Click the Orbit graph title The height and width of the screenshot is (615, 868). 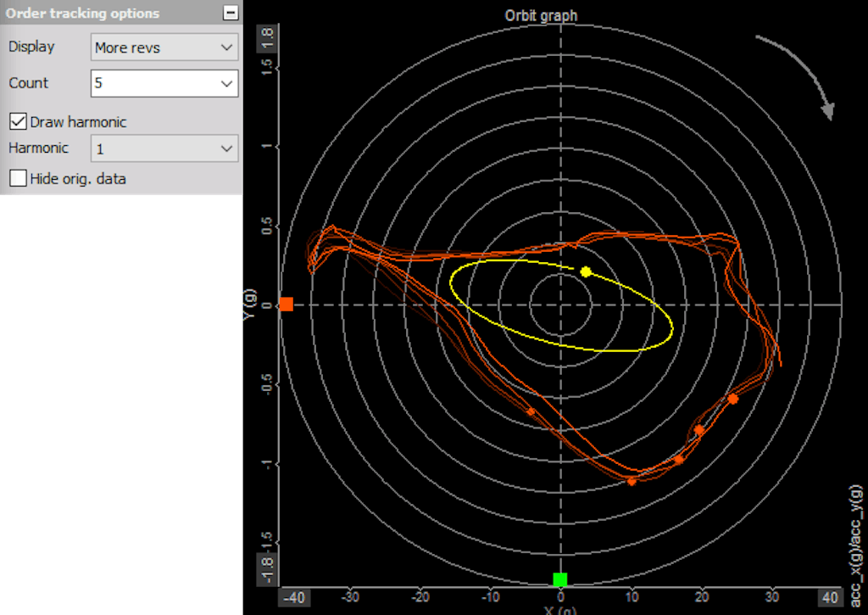(x=541, y=15)
